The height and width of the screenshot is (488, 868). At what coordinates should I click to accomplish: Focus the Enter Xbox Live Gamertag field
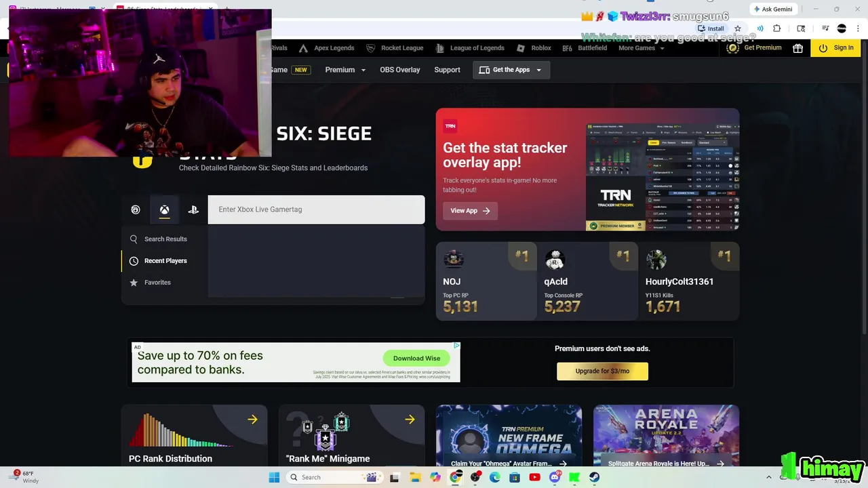(316, 210)
